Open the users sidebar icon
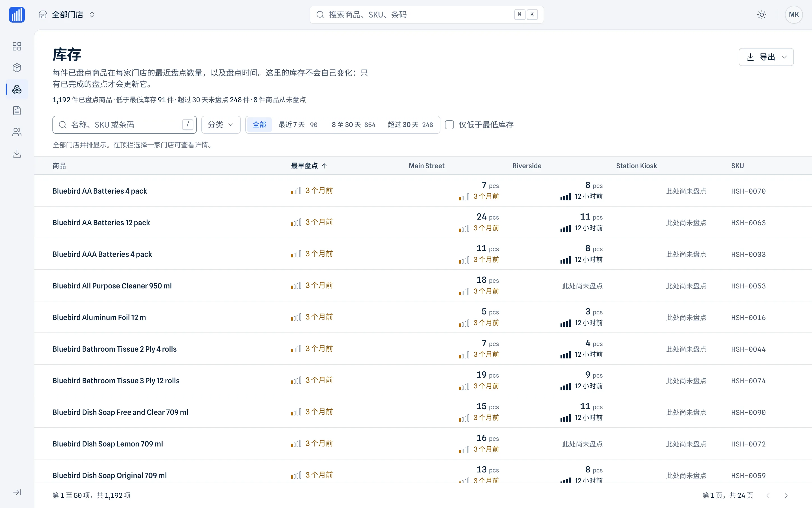 pyautogui.click(x=17, y=132)
